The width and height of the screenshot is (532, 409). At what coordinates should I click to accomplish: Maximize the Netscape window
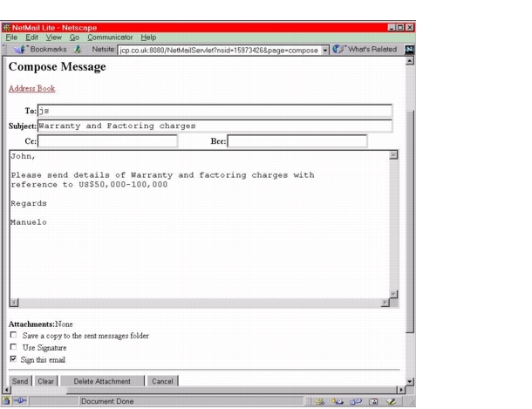[x=400, y=28]
